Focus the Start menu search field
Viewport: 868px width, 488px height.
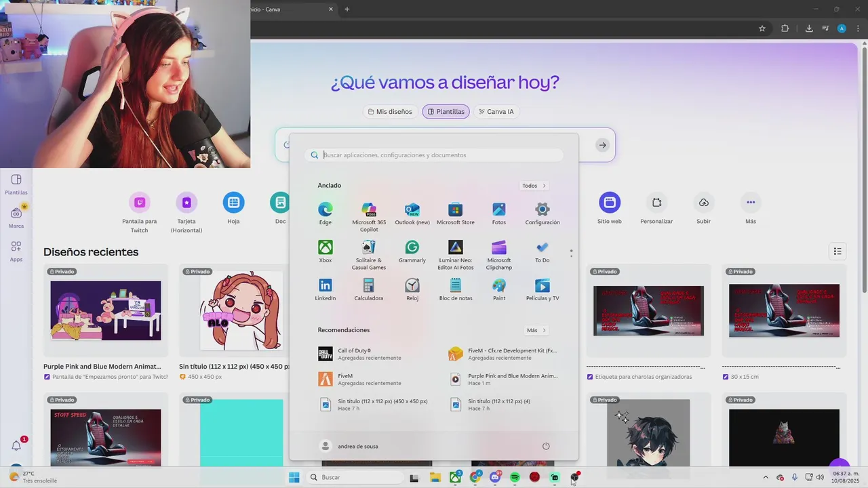[x=434, y=155]
